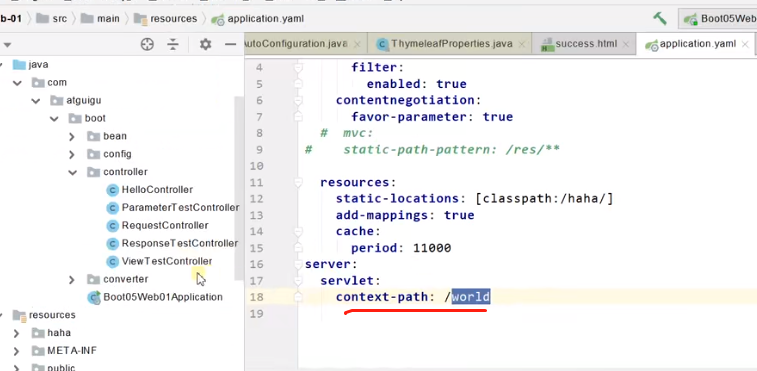
Task: Collapse the atguigu package
Action: (x=36, y=101)
